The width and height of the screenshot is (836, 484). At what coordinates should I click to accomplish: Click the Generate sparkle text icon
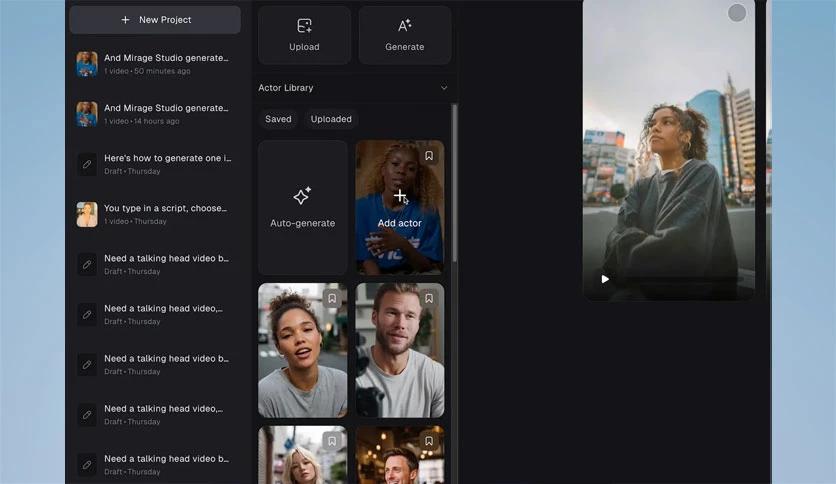coord(405,26)
